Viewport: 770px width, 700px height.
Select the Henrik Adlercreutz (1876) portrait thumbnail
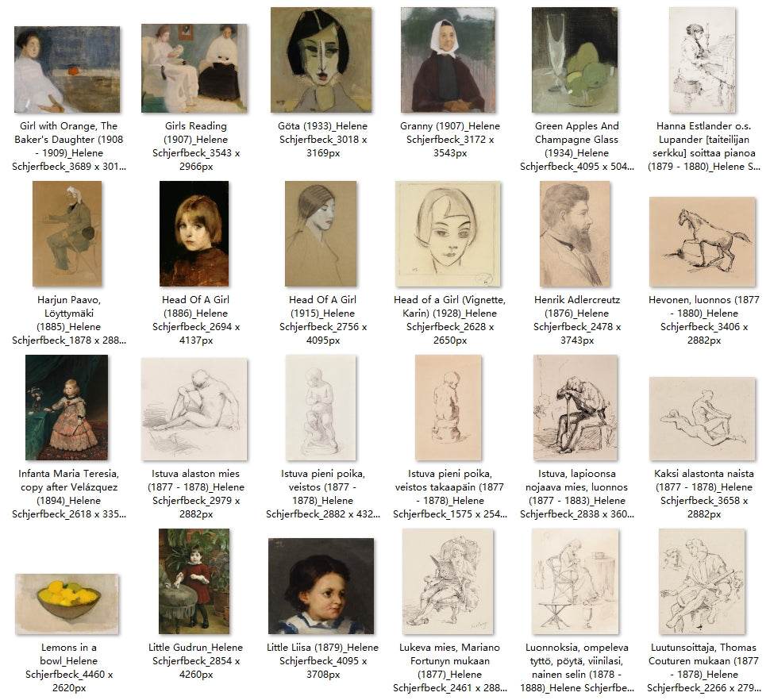click(x=575, y=233)
